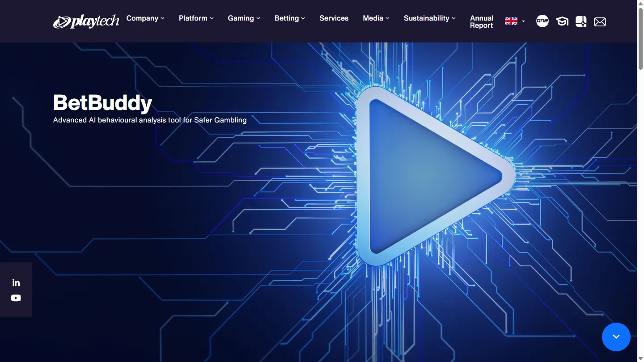644x362 pixels.
Task: Go to the Services page
Action: [334, 18]
